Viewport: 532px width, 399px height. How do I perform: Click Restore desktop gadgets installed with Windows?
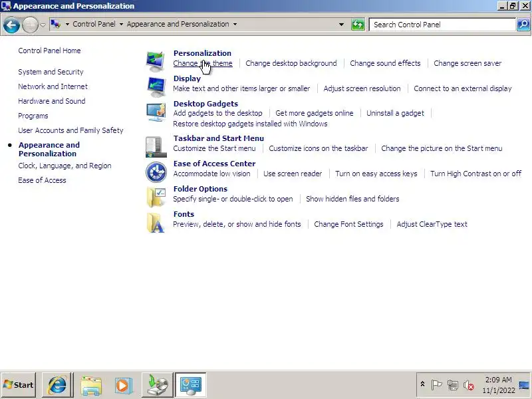coord(251,124)
